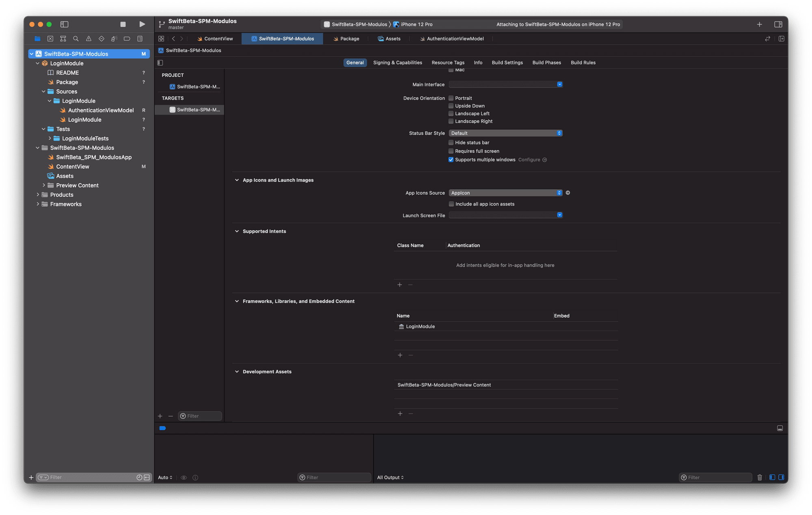Open the App Icons Source dropdown
812x515 pixels.
[x=505, y=193]
